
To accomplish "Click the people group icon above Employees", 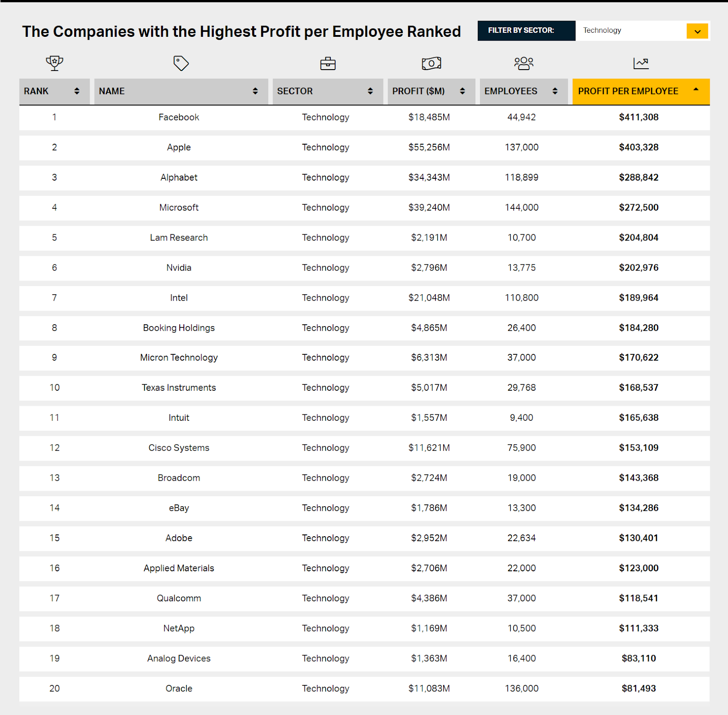I will [x=524, y=63].
